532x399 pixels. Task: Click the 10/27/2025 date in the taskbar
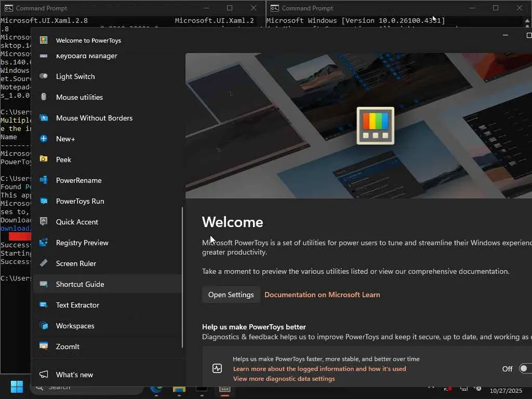point(506,391)
